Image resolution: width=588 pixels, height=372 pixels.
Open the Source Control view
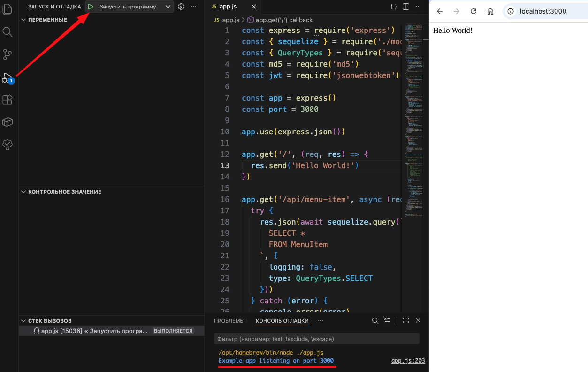click(x=8, y=54)
